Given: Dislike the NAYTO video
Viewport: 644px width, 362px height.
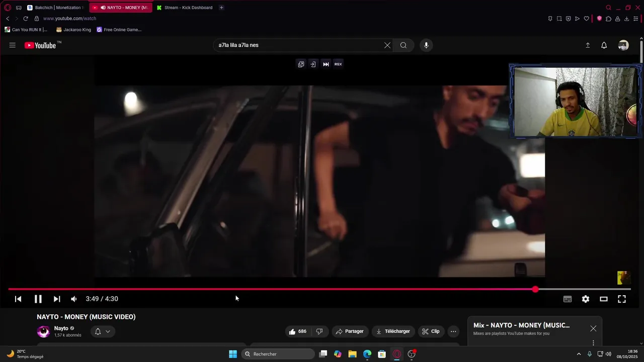Looking at the screenshot, I should (319, 331).
